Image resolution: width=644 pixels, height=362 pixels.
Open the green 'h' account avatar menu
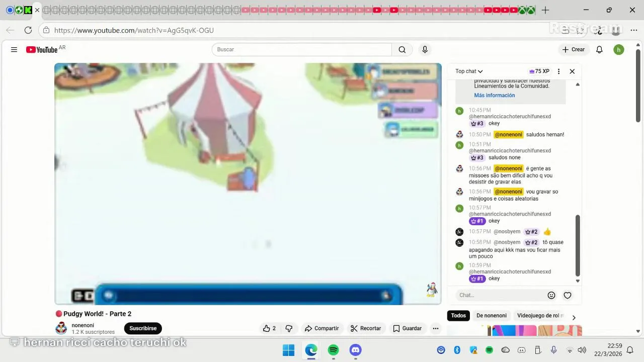click(619, 49)
